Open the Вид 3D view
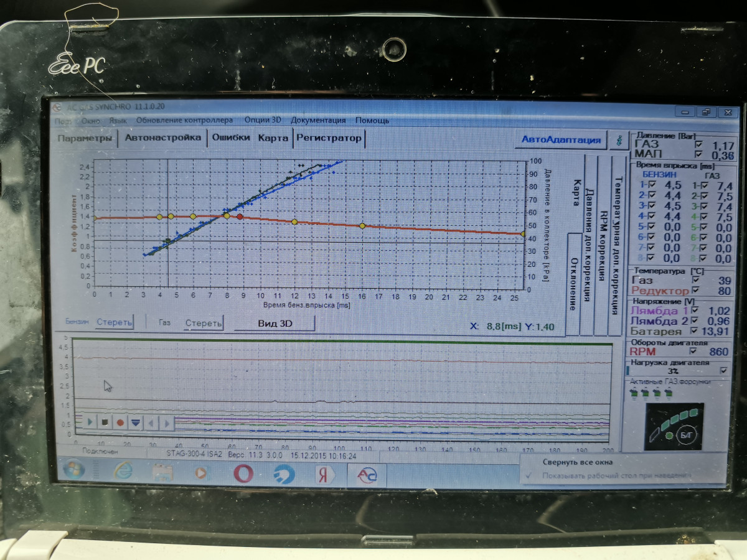The width and height of the screenshot is (747, 560). click(x=275, y=324)
